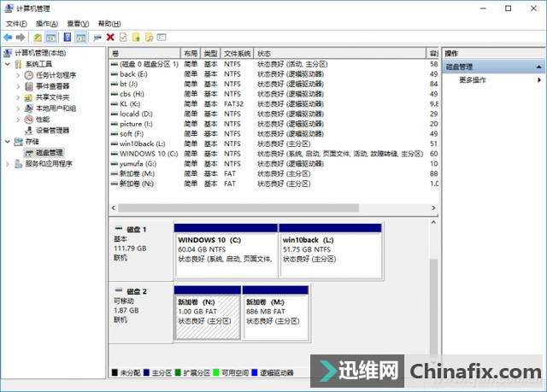547x392 pixels.
Task: Click the blue Help question-mark toolbar icon
Action: click(x=68, y=38)
